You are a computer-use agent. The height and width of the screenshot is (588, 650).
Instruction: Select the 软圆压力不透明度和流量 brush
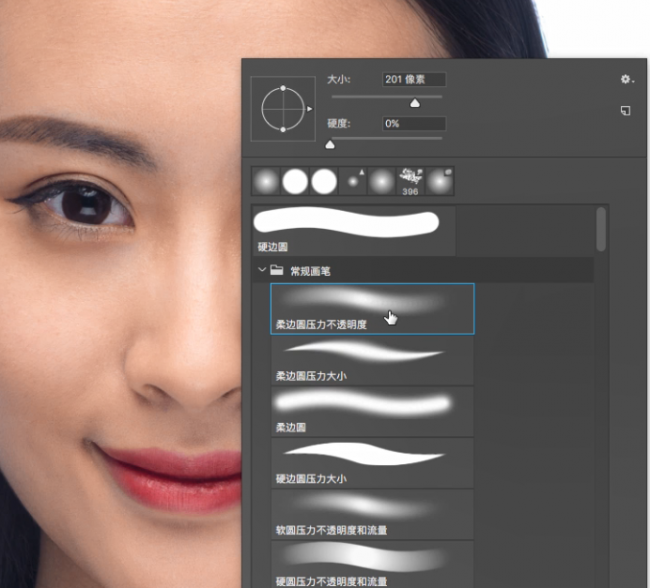[x=372, y=515]
